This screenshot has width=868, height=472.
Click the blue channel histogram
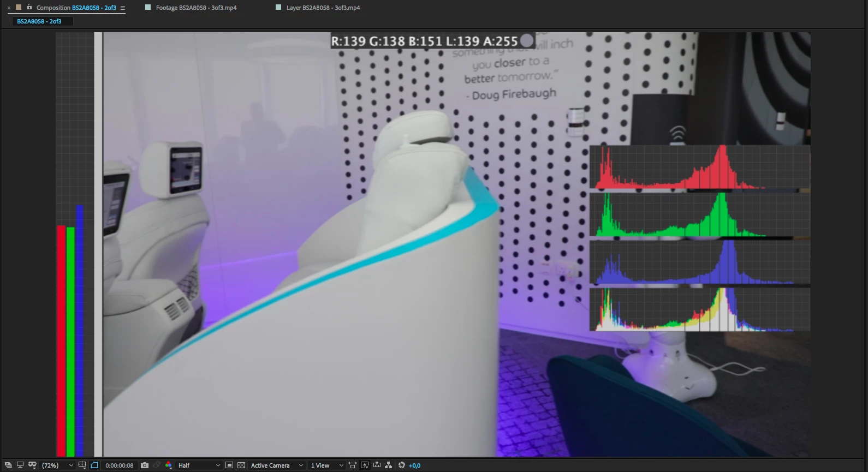tap(699, 262)
